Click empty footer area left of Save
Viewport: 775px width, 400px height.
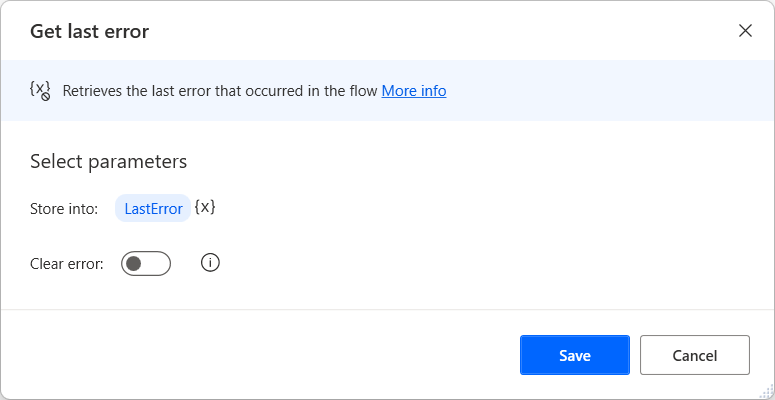260,355
